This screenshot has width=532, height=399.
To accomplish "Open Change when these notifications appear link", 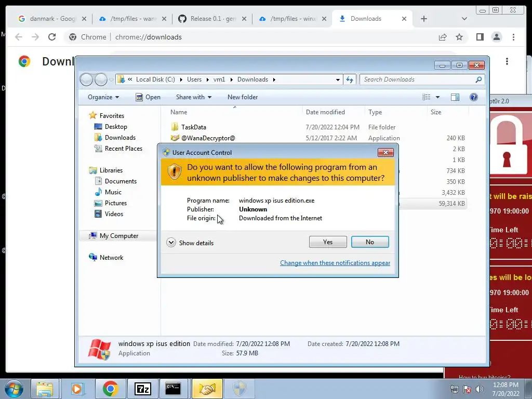I will pos(335,262).
